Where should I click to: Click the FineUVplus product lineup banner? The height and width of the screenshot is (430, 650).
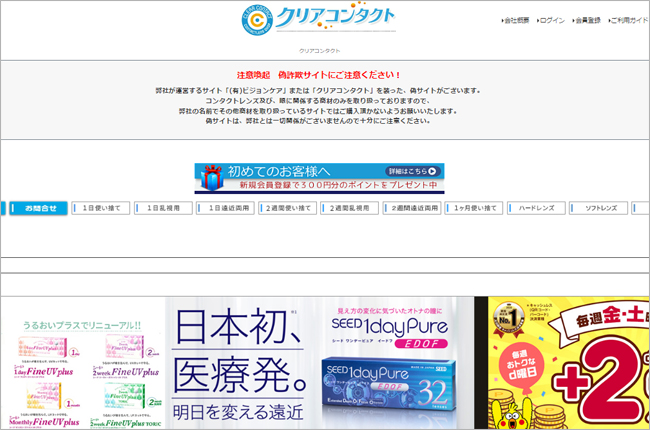(x=82, y=363)
